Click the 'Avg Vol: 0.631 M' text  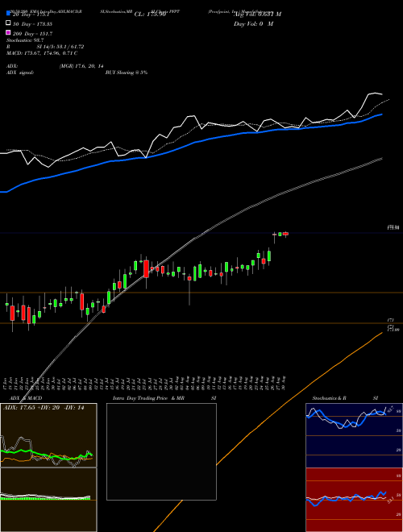pyautogui.click(x=257, y=15)
